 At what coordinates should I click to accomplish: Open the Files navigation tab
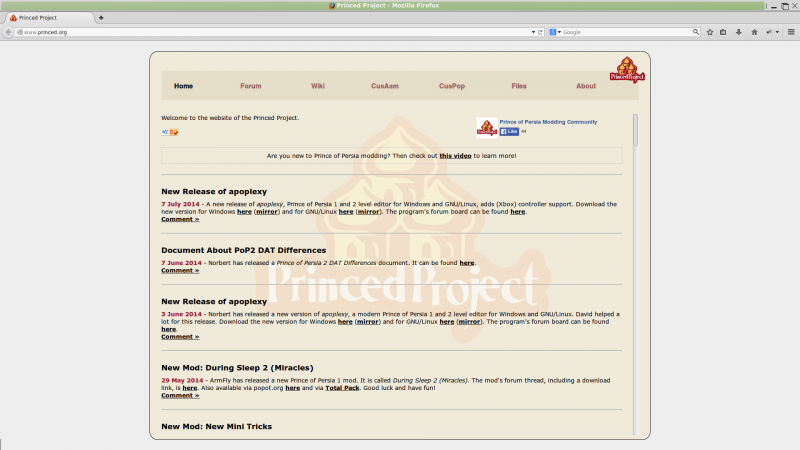pos(519,86)
